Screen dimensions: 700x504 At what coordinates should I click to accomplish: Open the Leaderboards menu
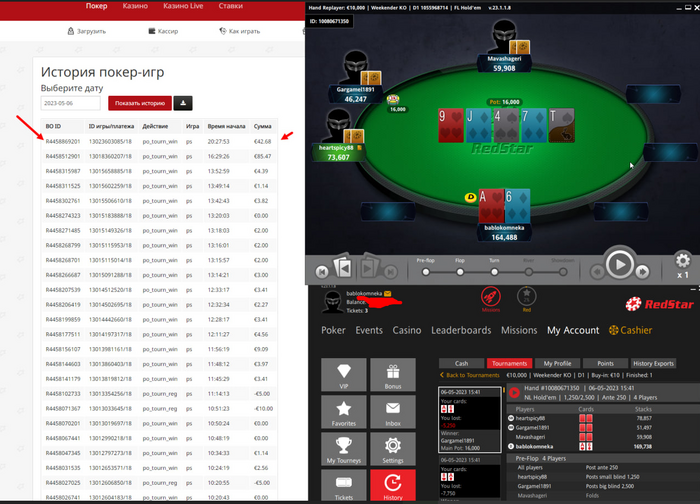point(461,330)
